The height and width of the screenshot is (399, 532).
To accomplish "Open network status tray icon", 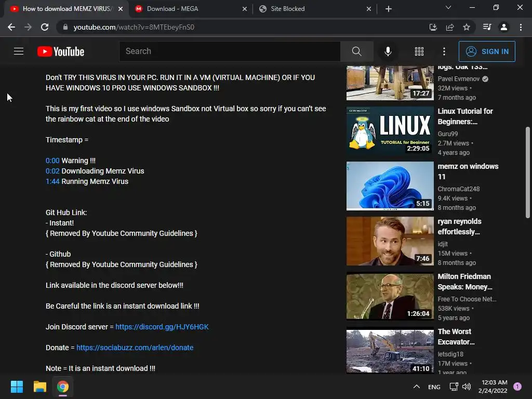I will click(x=454, y=387).
